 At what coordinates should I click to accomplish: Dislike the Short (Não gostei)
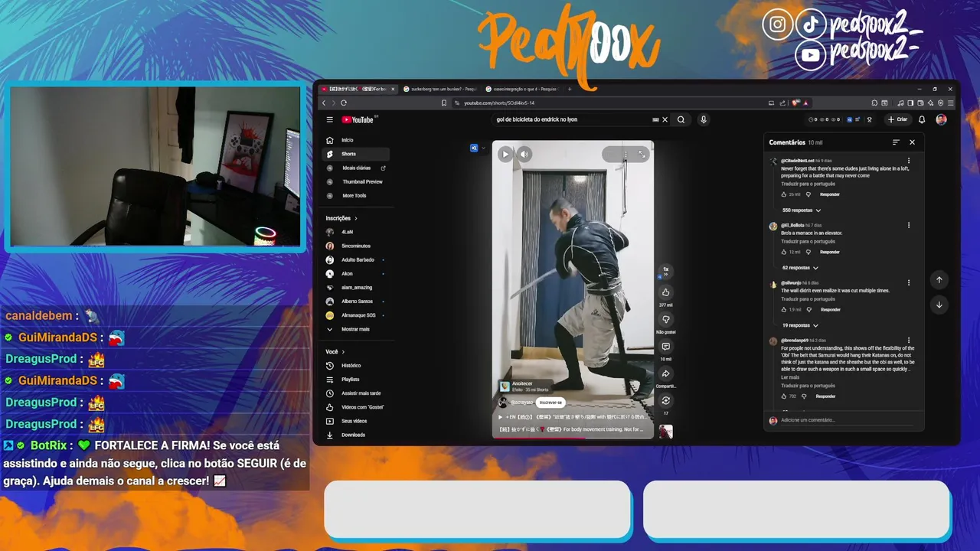tap(665, 319)
